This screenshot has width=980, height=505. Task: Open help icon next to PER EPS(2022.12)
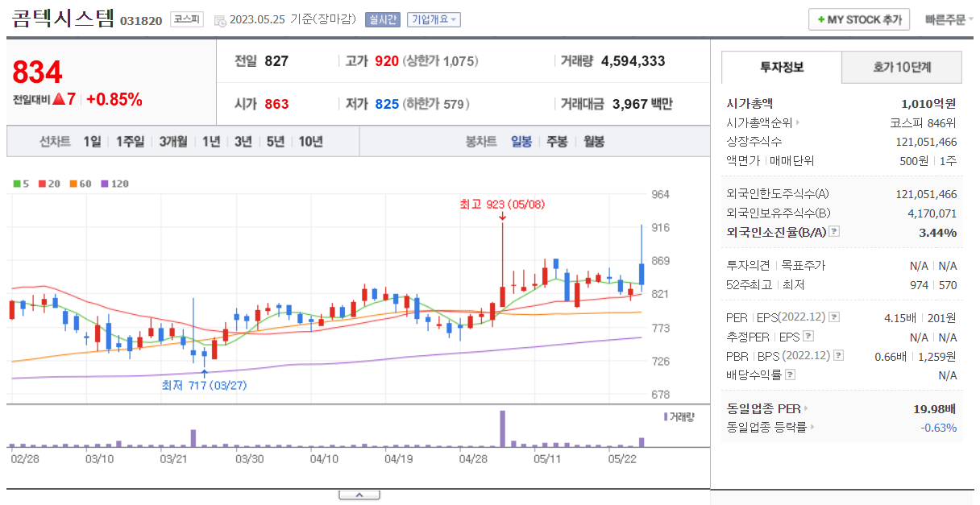pos(834,317)
